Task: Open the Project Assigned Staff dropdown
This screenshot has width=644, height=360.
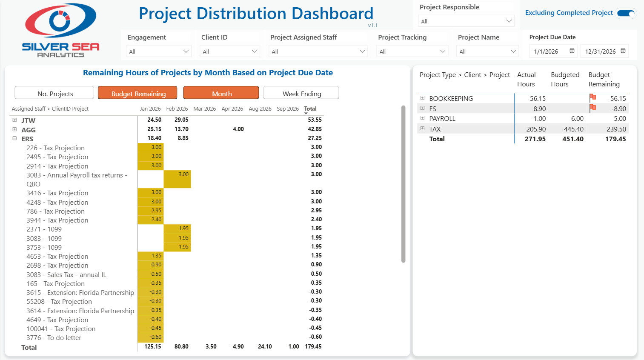Action: point(318,51)
